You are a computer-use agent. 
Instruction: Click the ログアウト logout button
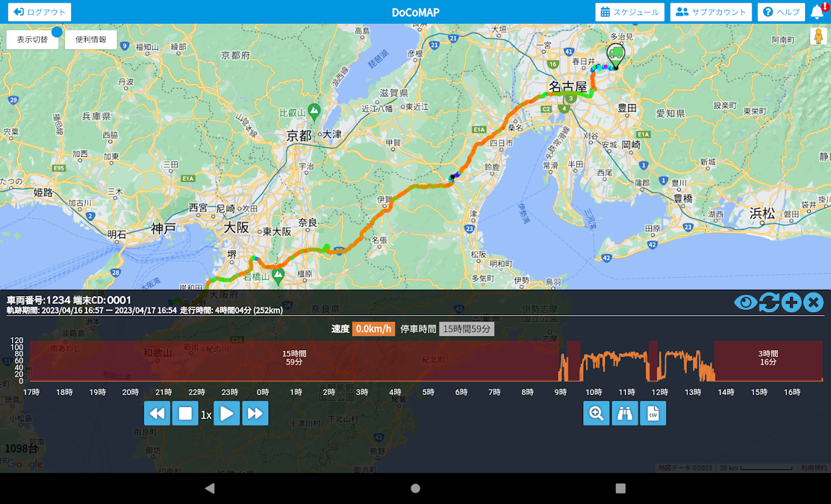(x=39, y=12)
